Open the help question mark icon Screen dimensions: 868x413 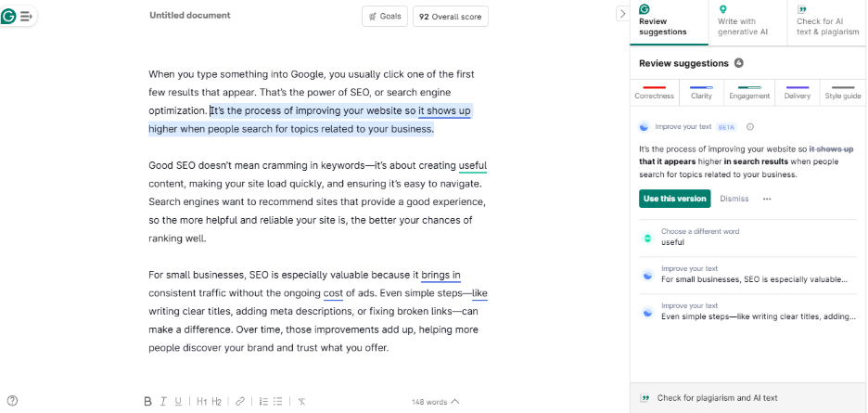click(12, 401)
